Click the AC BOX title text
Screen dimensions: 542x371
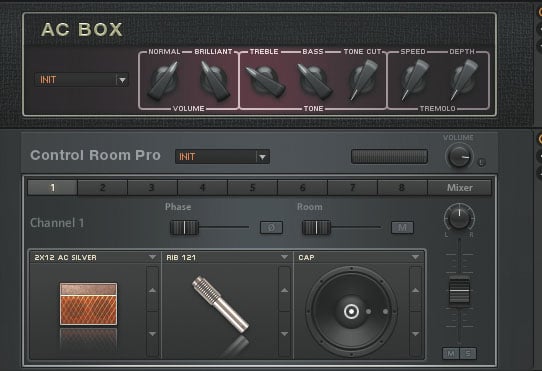[x=82, y=30]
